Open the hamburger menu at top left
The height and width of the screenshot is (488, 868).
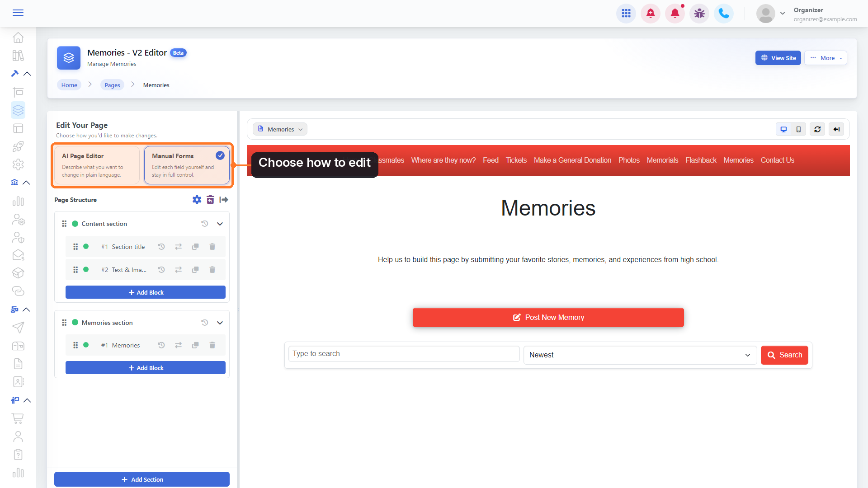coord(18,13)
